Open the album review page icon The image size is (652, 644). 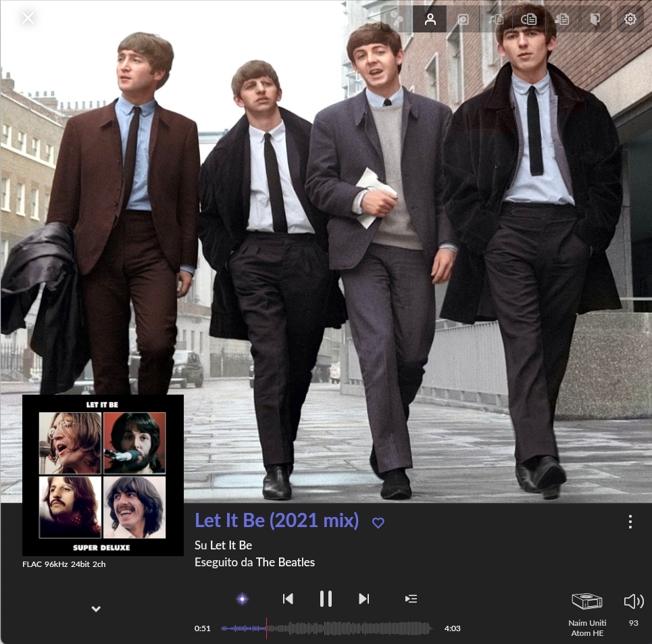529,20
